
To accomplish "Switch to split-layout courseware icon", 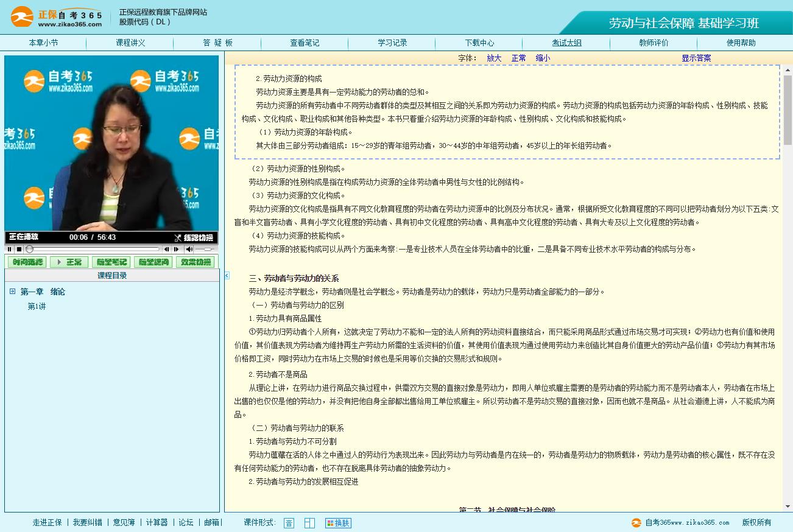I will [309, 523].
